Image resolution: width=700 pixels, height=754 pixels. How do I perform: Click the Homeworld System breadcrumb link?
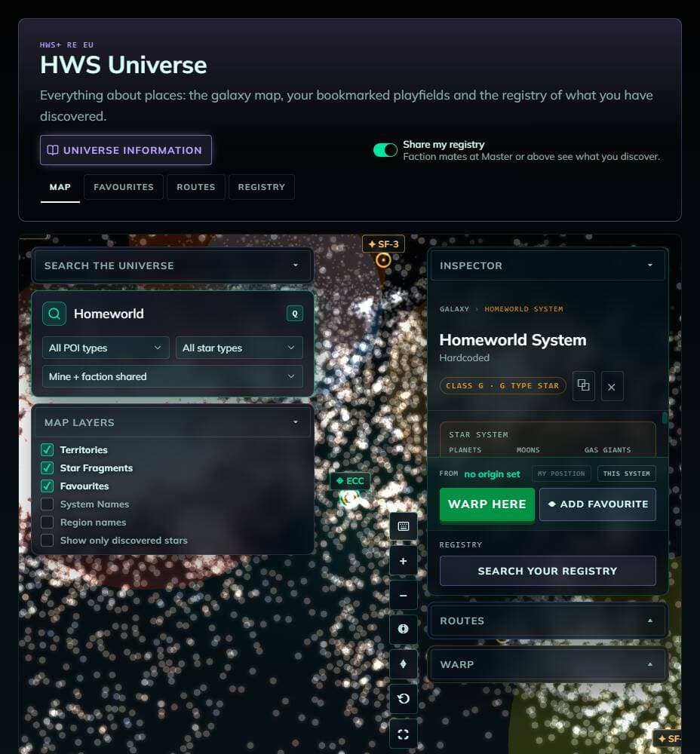click(x=523, y=308)
